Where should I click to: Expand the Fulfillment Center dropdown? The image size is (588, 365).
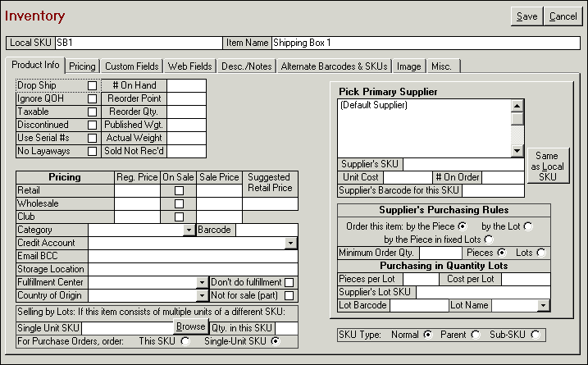point(202,282)
